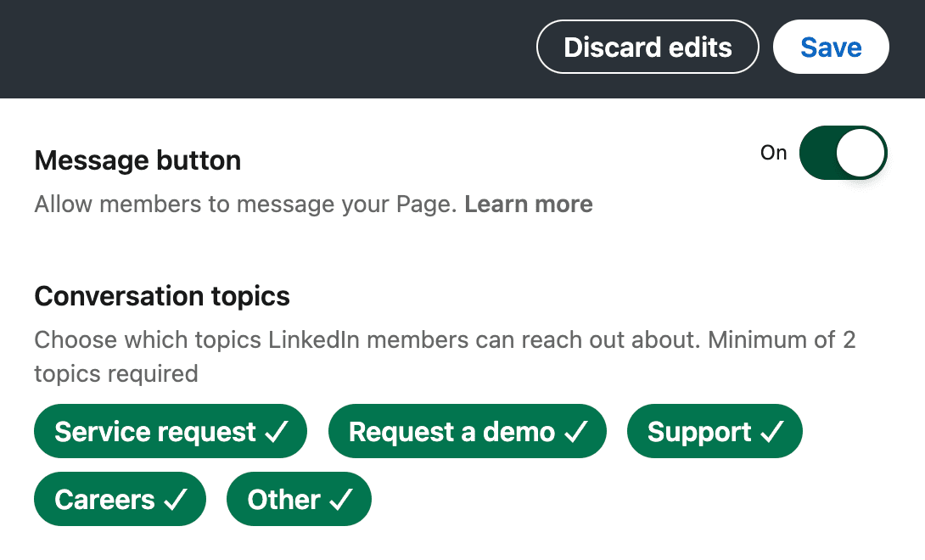The width and height of the screenshot is (925, 560).
Task: Click the white knob of the Message switch
Action: (861, 154)
